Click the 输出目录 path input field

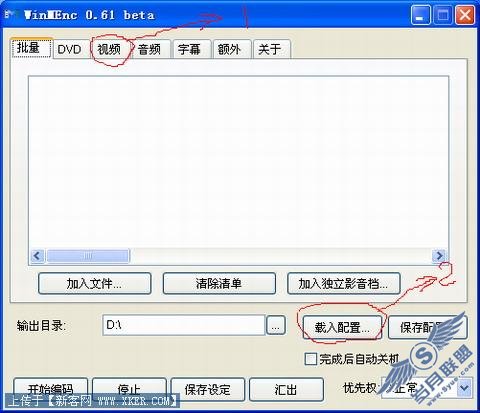183,325
